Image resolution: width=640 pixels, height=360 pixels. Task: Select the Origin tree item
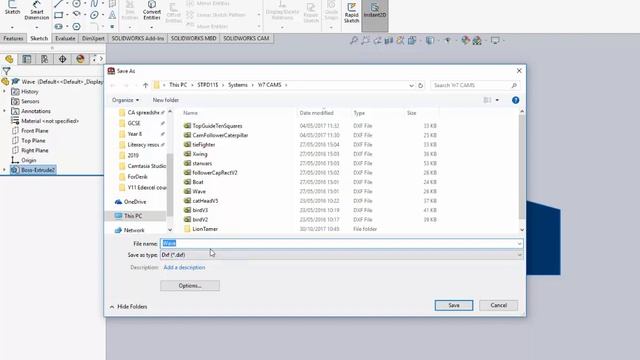pos(29,160)
